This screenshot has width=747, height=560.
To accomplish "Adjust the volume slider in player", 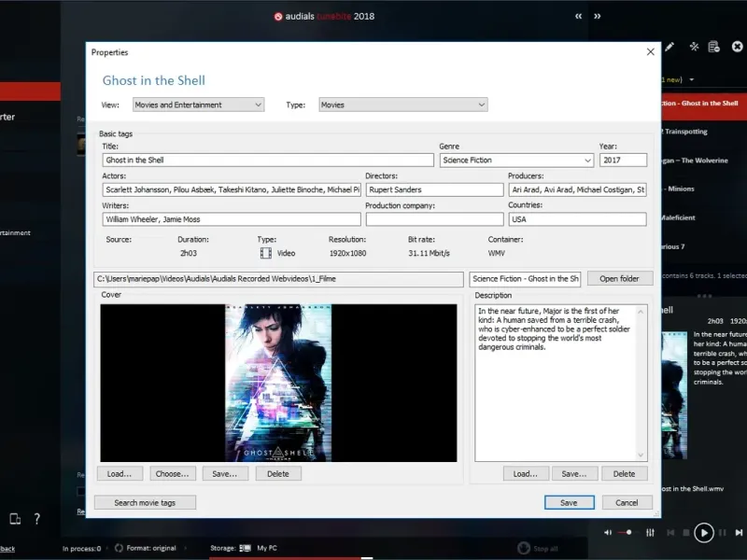I will coord(627,533).
